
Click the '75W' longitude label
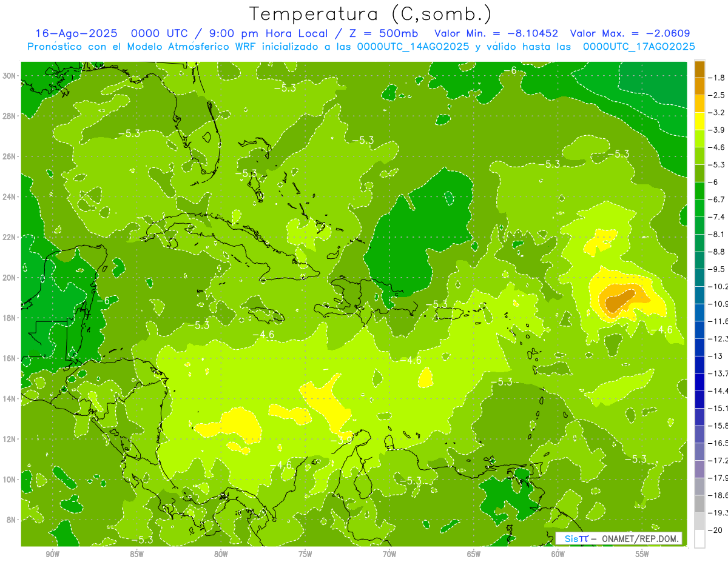tap(305, 554)
